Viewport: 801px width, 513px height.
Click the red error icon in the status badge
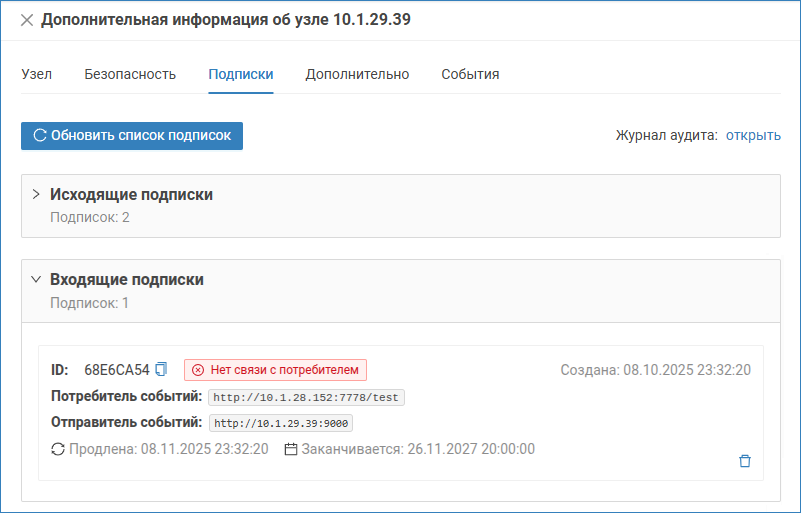(x=197, y=370)
